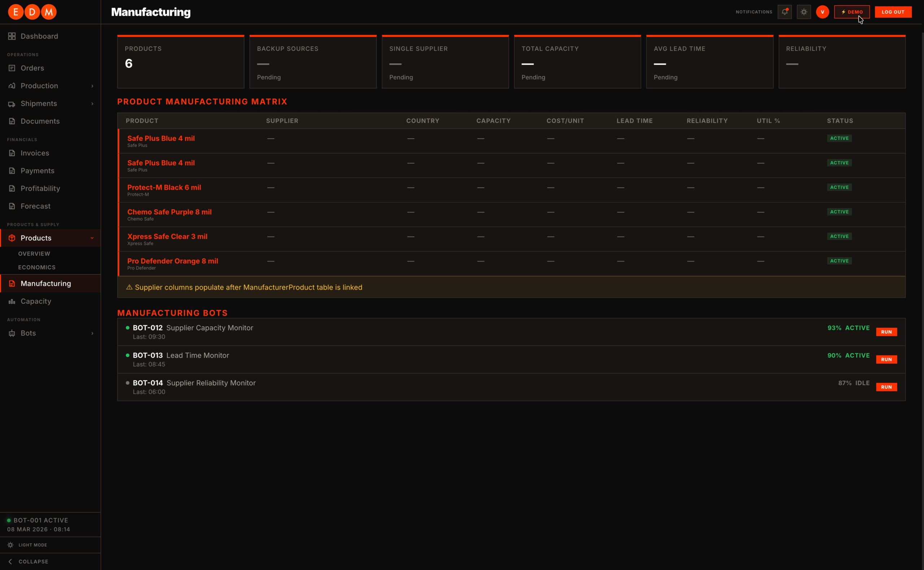Viewport: 924px width, 570px height.
Task: Click the Products count card
Action: tap(181, 62)
